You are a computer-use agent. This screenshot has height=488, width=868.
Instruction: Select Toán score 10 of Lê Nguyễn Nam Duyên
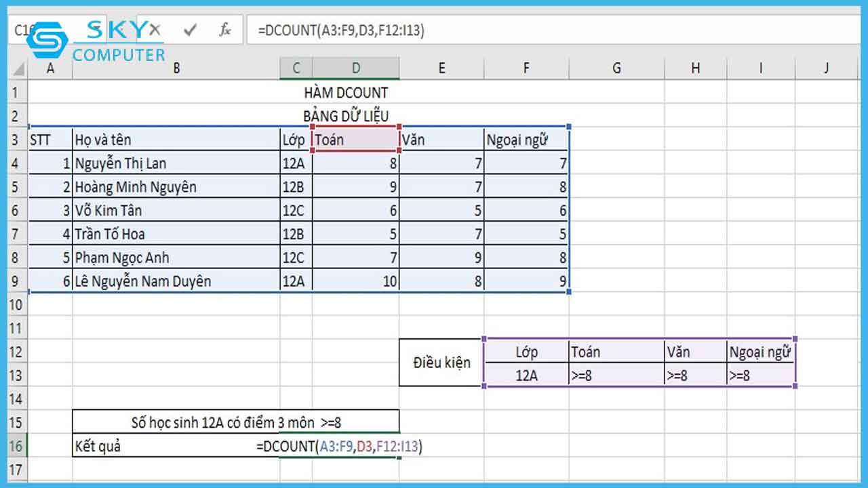pos(356,281)
